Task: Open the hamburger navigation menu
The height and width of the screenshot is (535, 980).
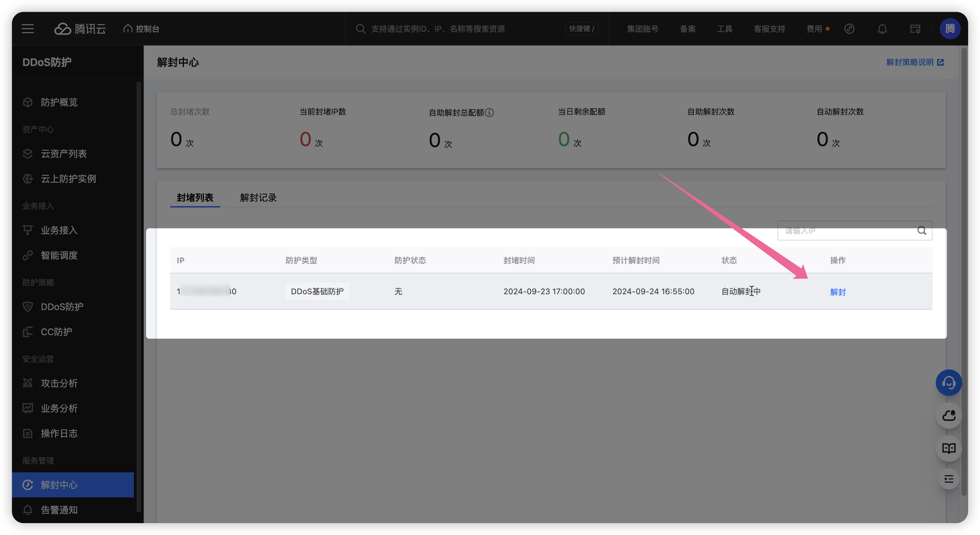Action: pos(28,29)
